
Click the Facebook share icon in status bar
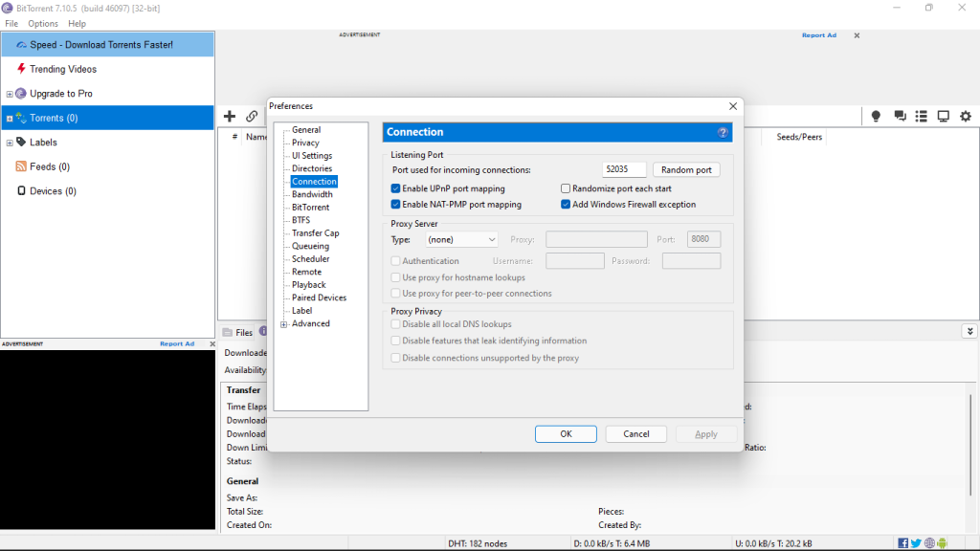(x=902, y=542)
